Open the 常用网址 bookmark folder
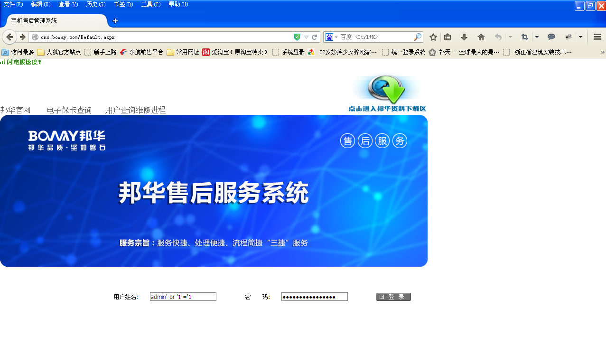This screenshot has height=364, width=606. point(183,52)
